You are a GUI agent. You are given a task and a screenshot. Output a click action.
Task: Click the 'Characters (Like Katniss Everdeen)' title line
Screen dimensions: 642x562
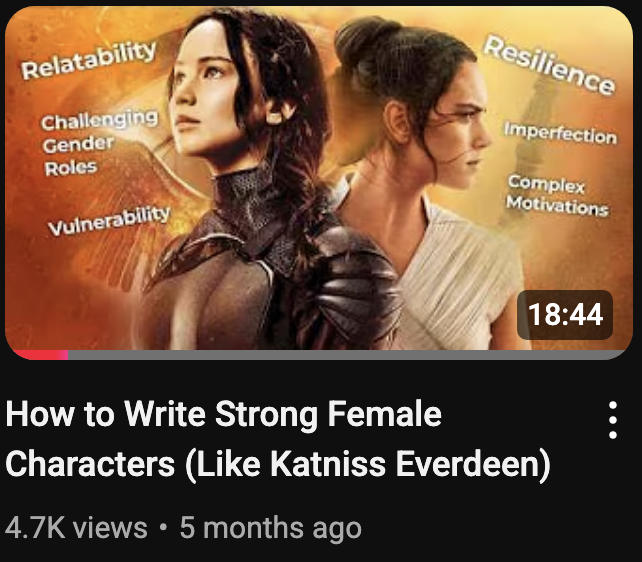coord(278,464)
